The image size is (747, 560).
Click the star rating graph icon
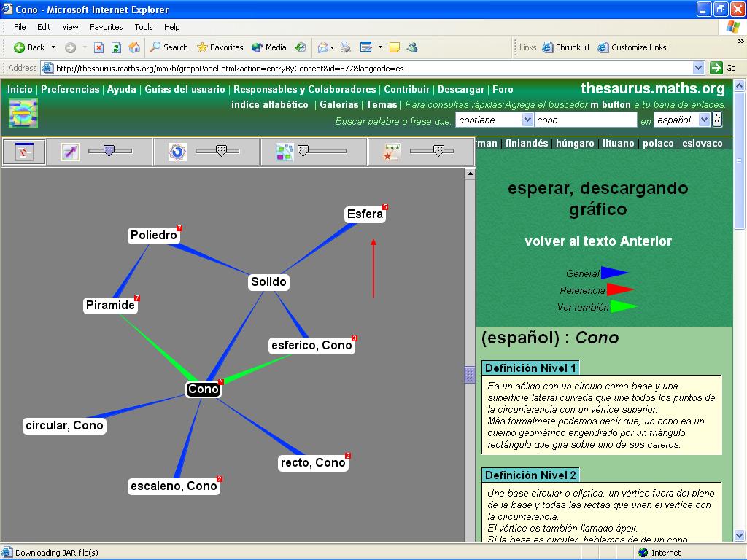pyautogui.click(x=392, y=152)
